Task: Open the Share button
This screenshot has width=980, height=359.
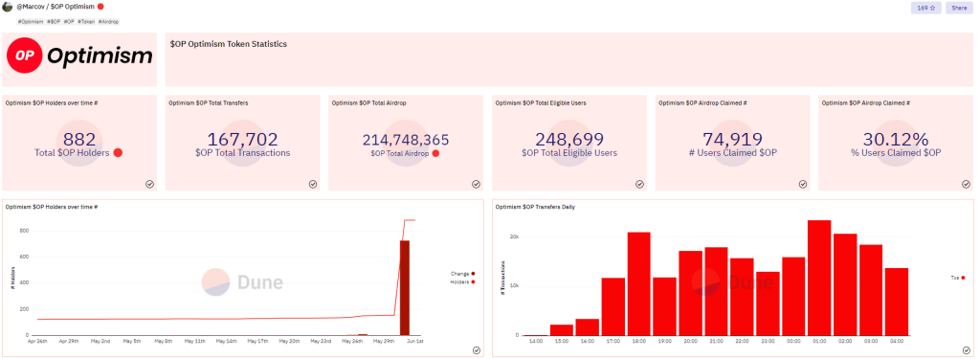Action: point(959,8)
